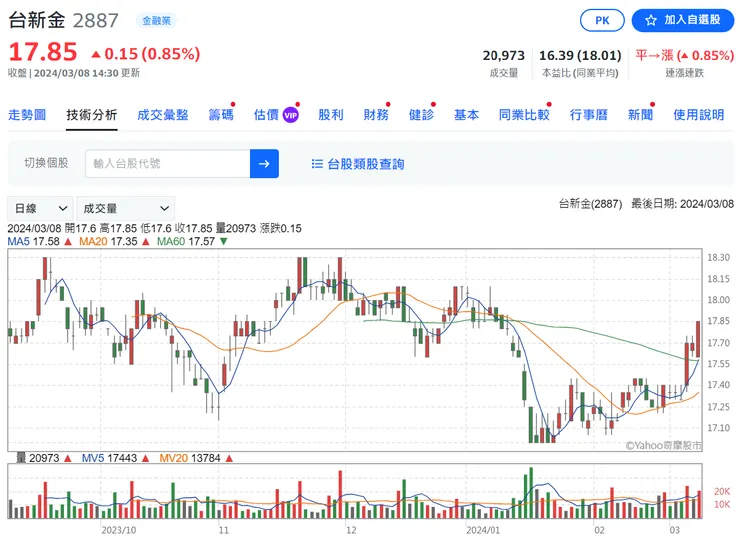740x541 pixels.
Task: Click the PK compare button
Action: click(x=602, y=20)
